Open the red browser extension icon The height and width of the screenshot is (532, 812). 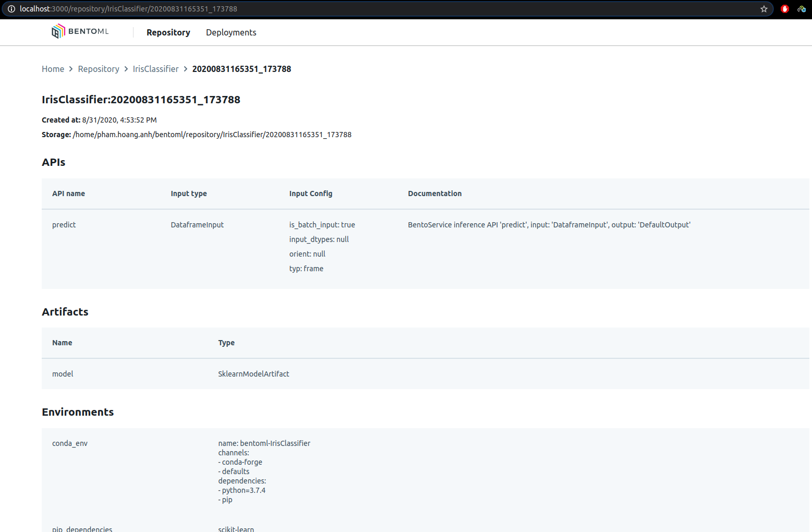pyautogui.click(x=785, y=9)
